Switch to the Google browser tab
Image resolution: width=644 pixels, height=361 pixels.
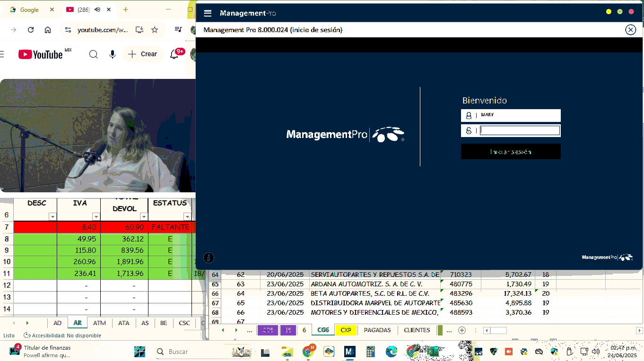point(28,9)
